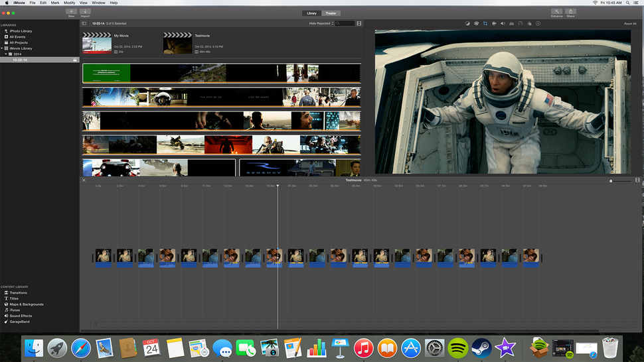Open noise reduction and equalizer tool

point(511,23)
